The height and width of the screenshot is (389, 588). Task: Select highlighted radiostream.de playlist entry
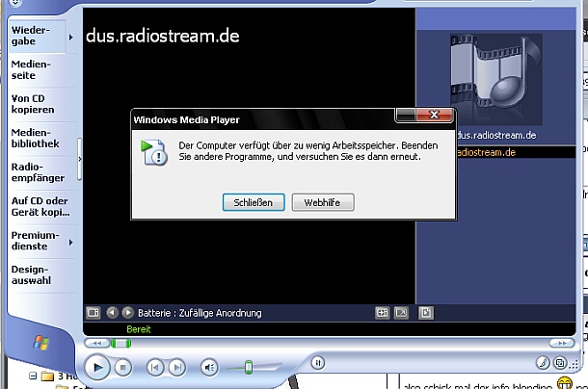pos(516,152)
